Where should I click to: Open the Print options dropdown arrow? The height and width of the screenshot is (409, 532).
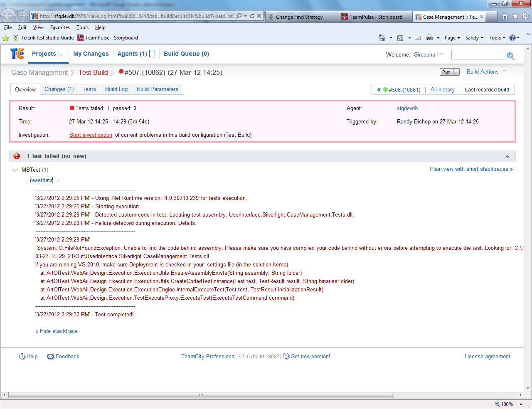pos(438,38)
